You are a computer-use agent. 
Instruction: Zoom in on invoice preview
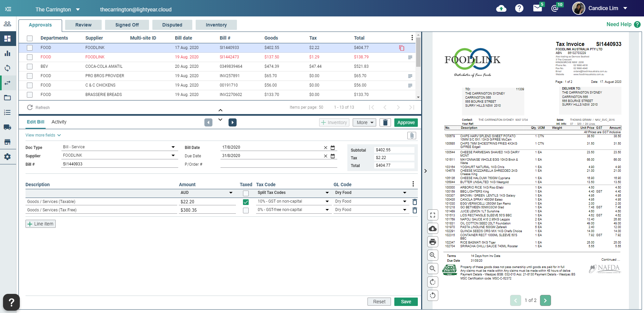point(433,255)
